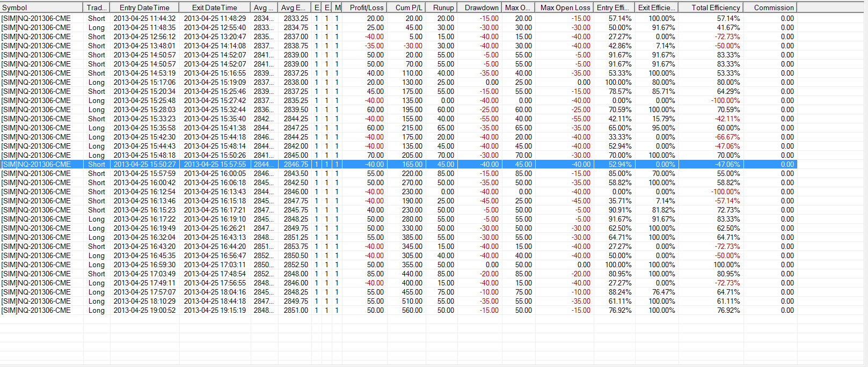Click the Cum P/L value 510.00
Screen dimensions: 868x367
412,301
